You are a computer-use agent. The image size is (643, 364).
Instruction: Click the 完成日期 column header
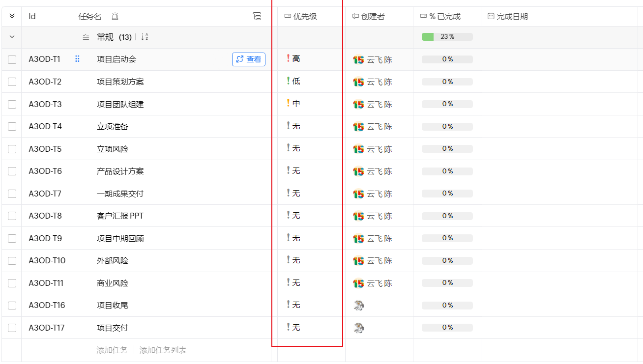pos(512,16)
